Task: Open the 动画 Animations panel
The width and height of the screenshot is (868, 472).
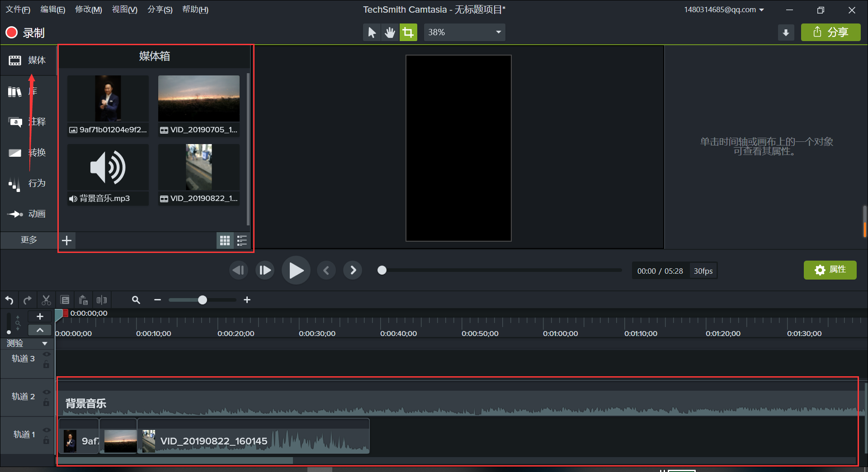Action: (28, 214)
